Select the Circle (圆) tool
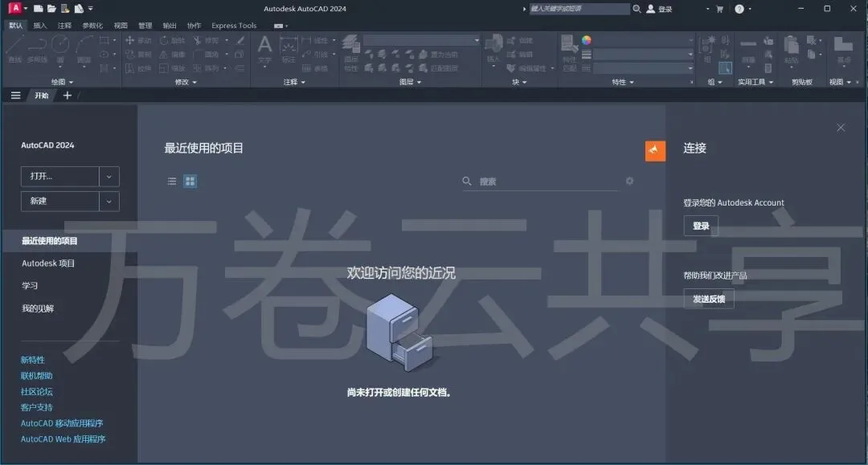868x465 pixels. click(x=60, y=48)
